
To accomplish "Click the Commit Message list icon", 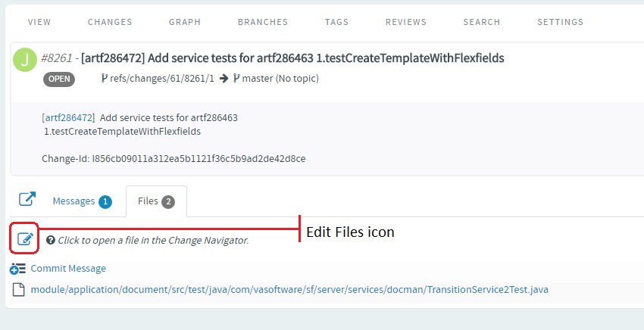I will [17, 269].
